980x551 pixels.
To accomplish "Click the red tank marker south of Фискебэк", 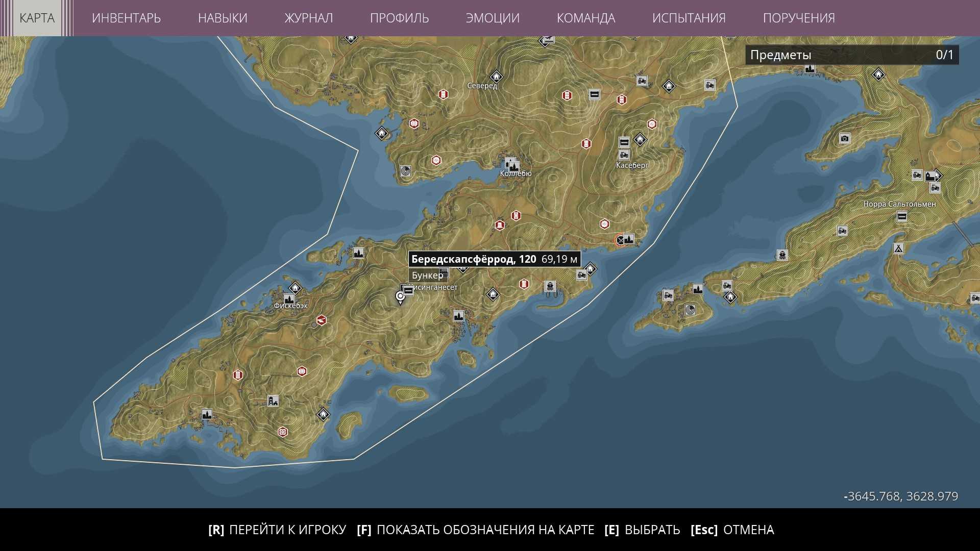I will coord(321,320).
